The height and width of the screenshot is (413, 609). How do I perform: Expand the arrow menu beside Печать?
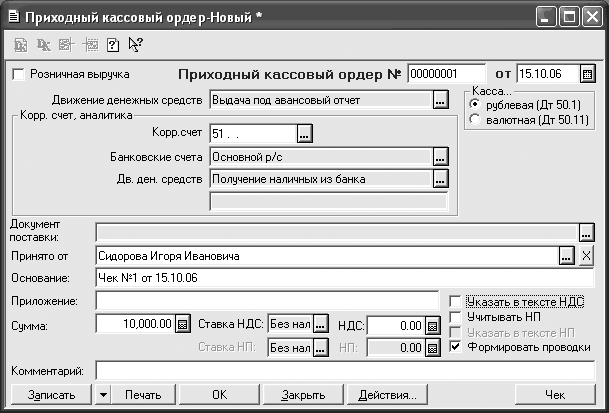coord(103,394)
